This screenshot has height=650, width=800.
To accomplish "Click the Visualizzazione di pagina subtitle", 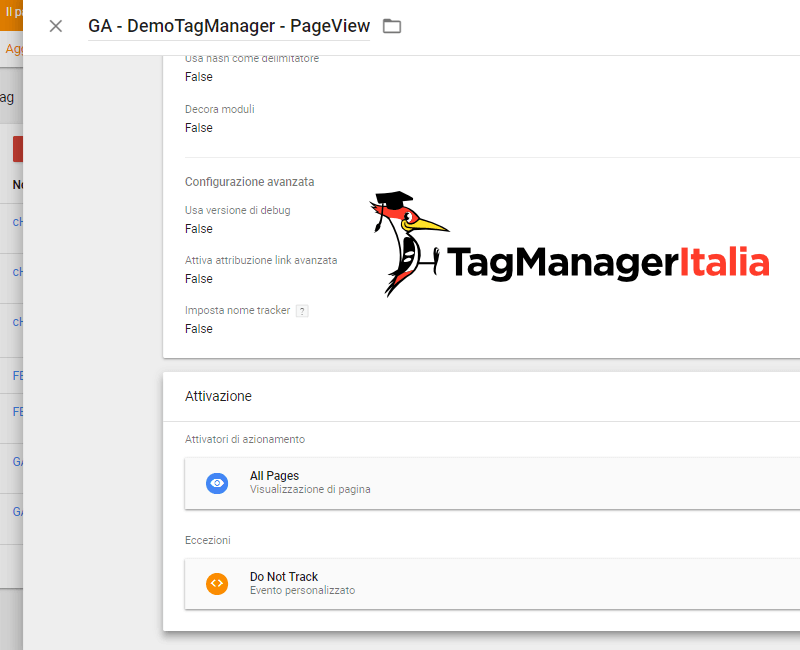I will click(310, 489).
